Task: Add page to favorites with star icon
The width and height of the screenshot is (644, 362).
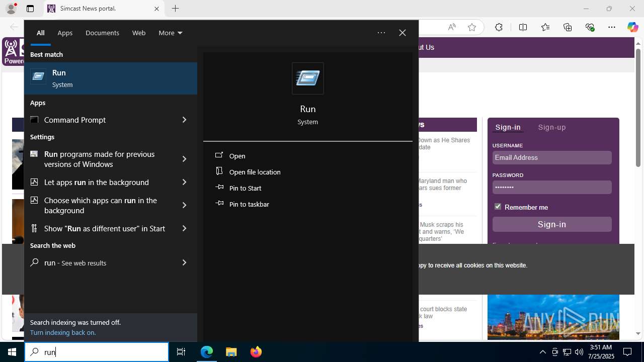Action: (472, 27)
